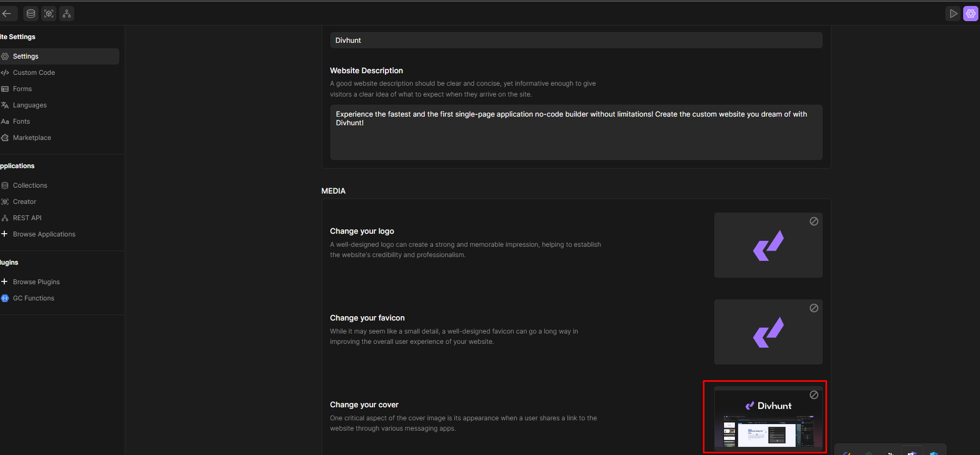The height and width of the screenshot is (455, 980).
Task: Click the Custom Code brackets icon
Action: pyautogui.click(x=5, y=73)
